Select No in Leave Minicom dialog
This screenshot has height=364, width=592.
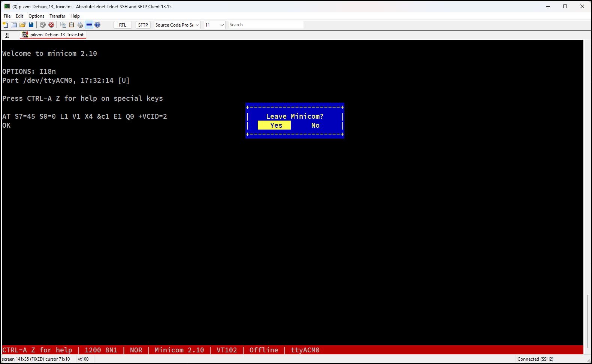(315, 125)
